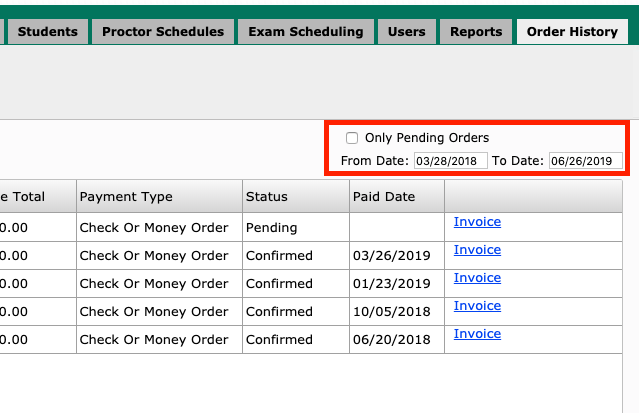Select the Pending status cell
Viewport: 639px width, 413px height.
click(x=270, y=228)
